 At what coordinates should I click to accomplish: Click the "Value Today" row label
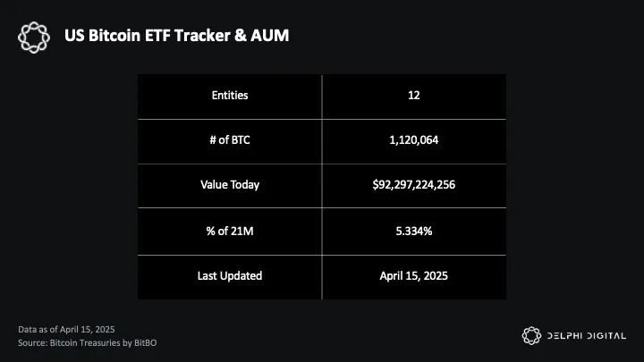point(230,185)
